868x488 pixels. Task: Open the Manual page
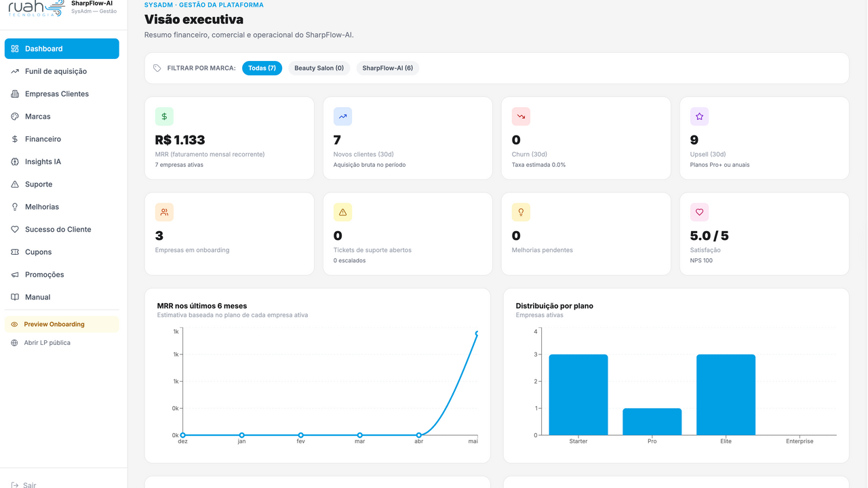62,297
